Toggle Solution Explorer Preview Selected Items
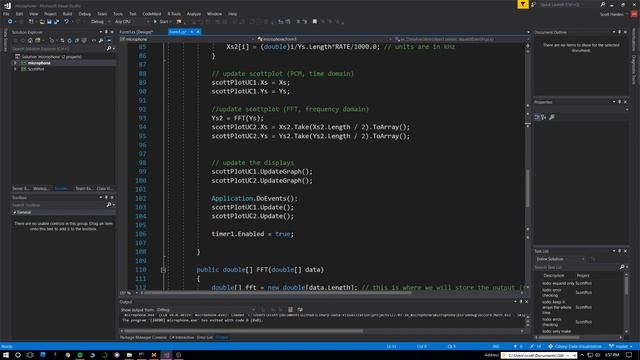 click(109, 40)
